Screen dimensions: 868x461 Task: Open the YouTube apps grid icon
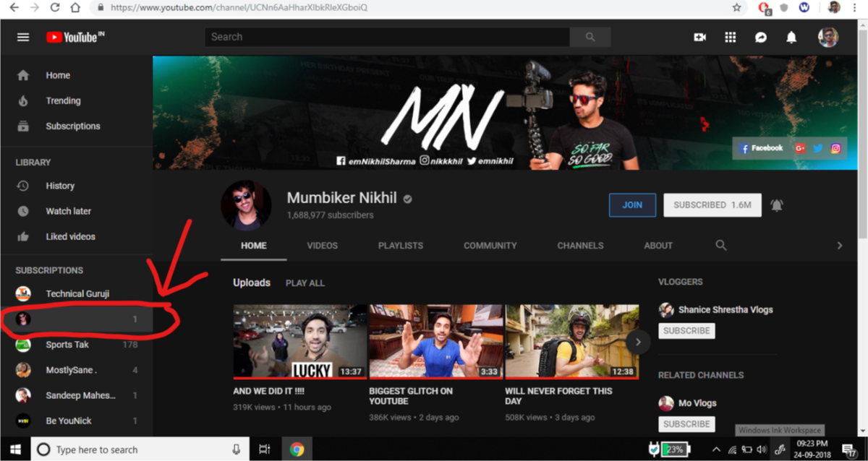pyautogui.click(x=730, y=37)
